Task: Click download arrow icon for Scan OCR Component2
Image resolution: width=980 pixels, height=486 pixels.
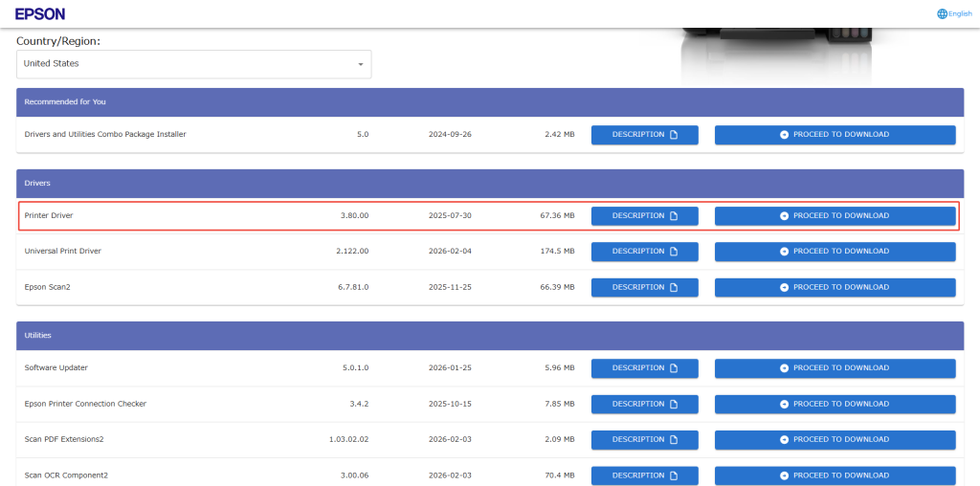Action: (x=785, y=475)
